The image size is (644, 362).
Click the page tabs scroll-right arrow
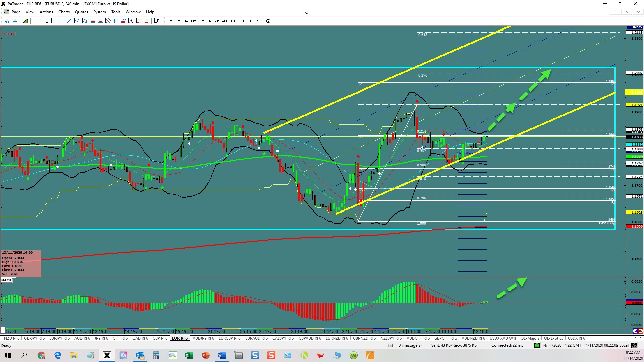pyautogui.click(x=640, y=338)
